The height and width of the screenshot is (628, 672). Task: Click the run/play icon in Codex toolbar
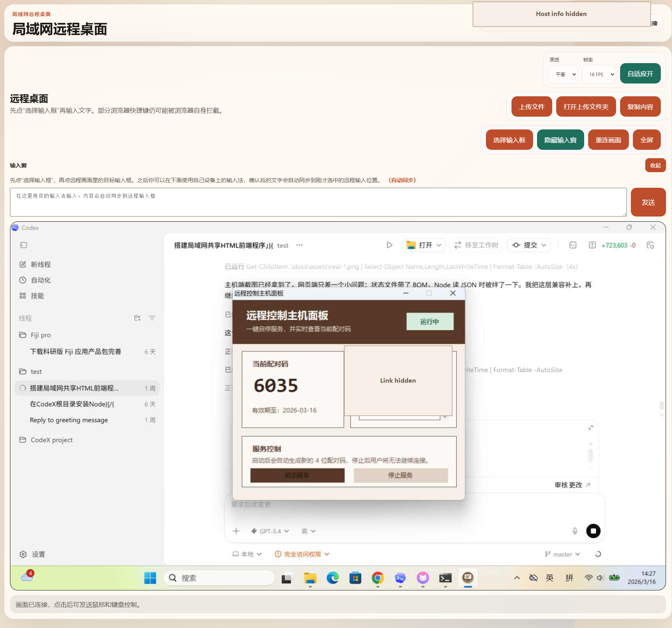coord(389,245)
